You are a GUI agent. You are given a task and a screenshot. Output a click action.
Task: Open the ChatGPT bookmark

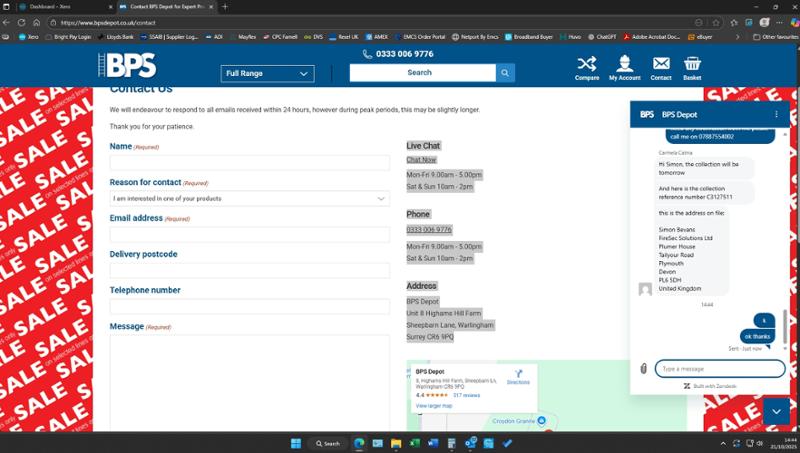pos(602,37)
